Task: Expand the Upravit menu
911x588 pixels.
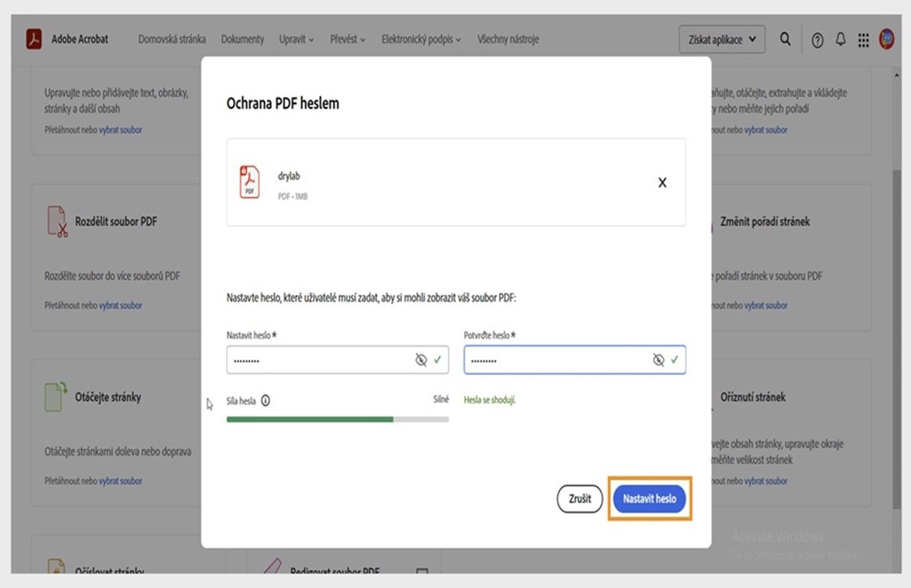Action: tap(296, 39)
